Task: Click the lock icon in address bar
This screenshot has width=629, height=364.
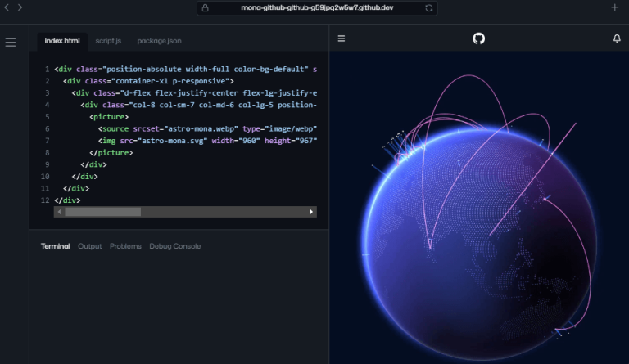Action: coord(205,7)
